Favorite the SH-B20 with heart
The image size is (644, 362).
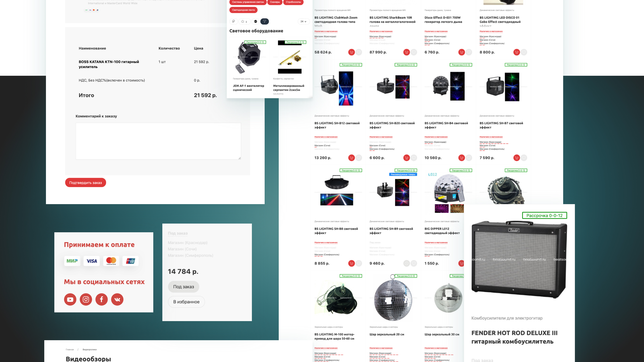pyautogui.click(x=414, y=158)
